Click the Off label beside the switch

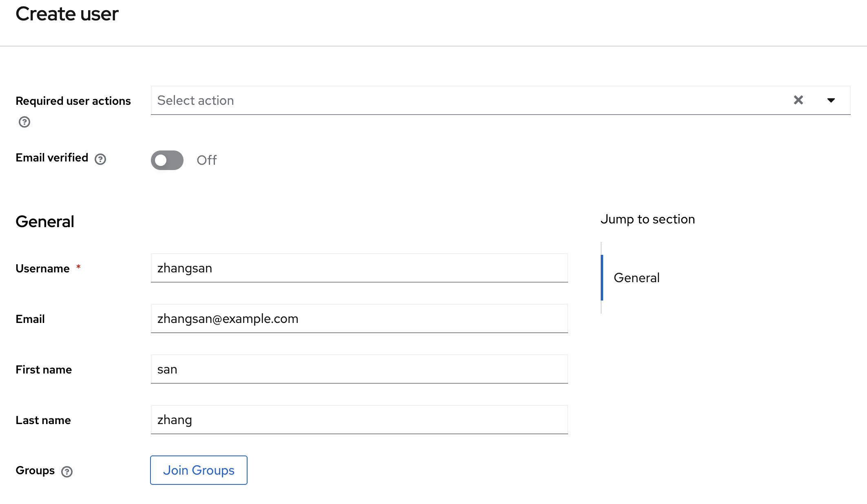pos(207,160)
